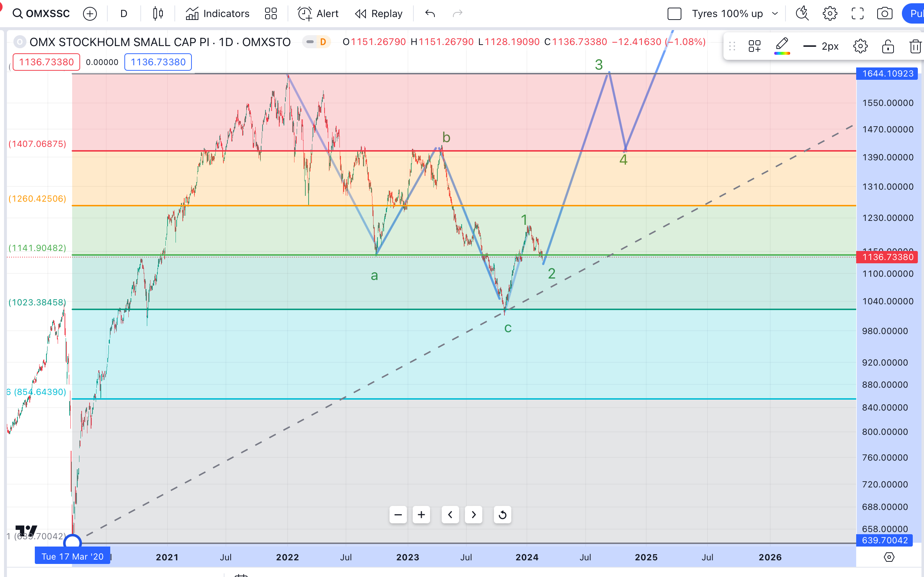This screenshot has width=924, height=577.
Task: Add symbol to compare with plus icon
Action: (x=90, y=14)
